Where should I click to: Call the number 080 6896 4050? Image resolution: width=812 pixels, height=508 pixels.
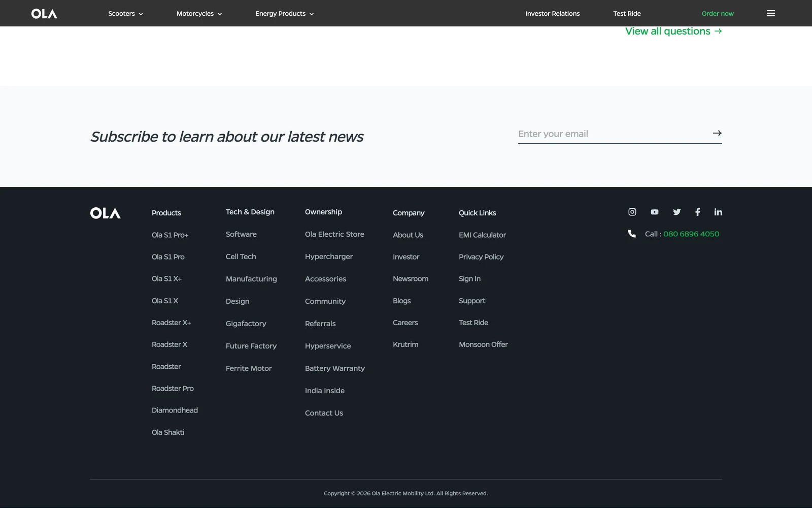click(x=691, y=234)
